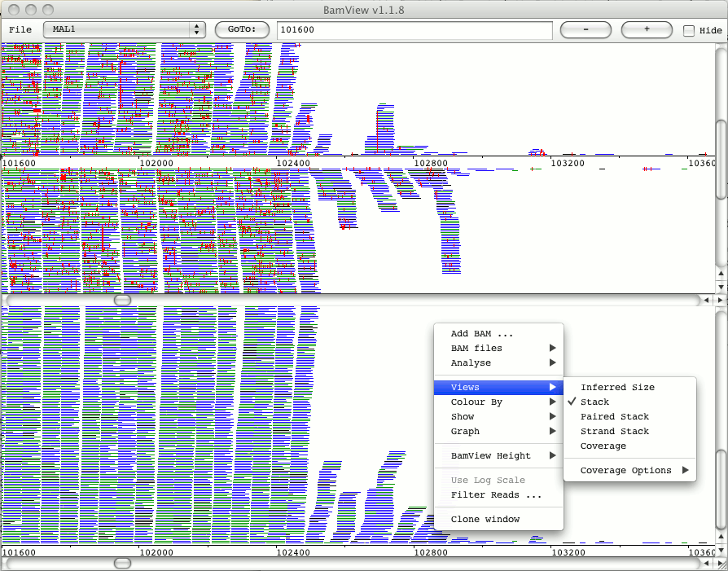Toggle the Hide checkbox
This screenshot has height=571, width=728.
[x=689, y=30]
